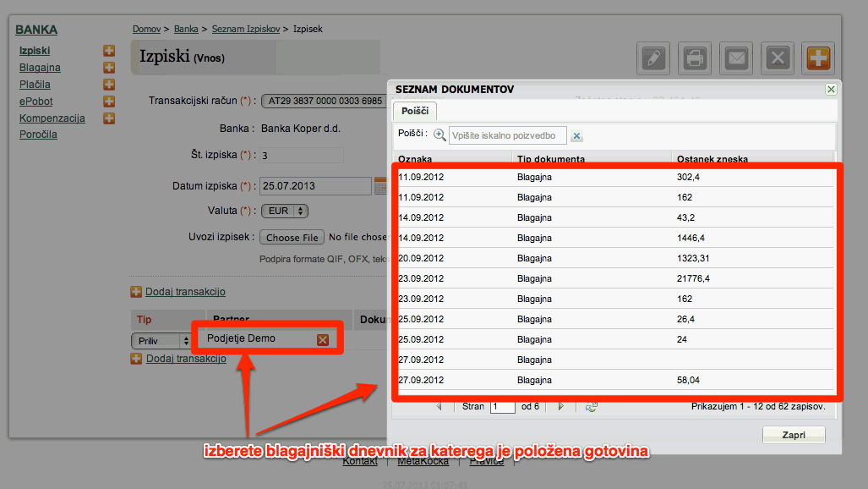Click the Zapri button
868x489 pixels.
[x=794, y=435]
